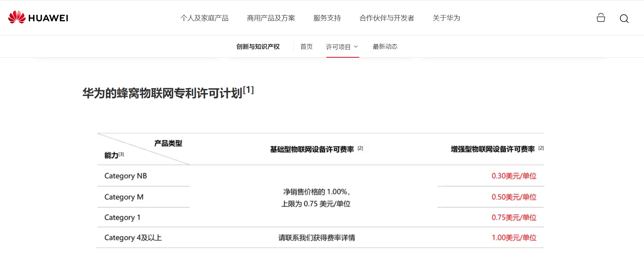Click the 请联系我们获得费率详情 text
This screenshot has height=266, width=644.
[317, 238]
